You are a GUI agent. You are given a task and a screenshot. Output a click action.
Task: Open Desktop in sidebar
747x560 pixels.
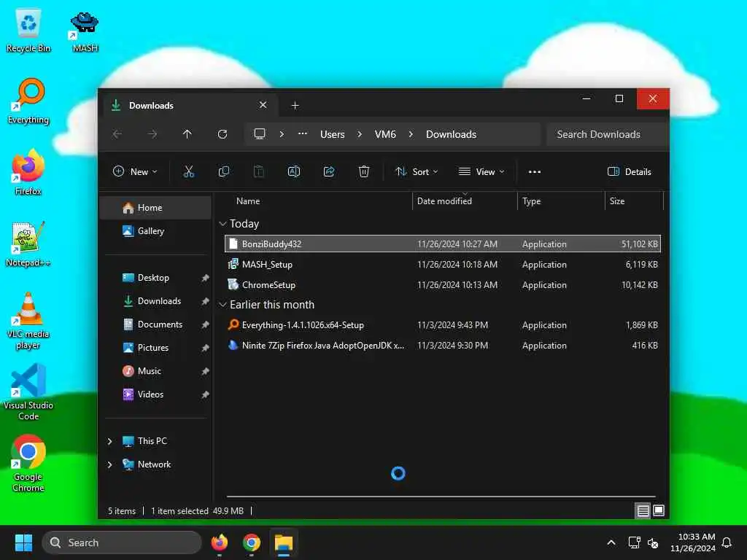click(x=155, y=278)
